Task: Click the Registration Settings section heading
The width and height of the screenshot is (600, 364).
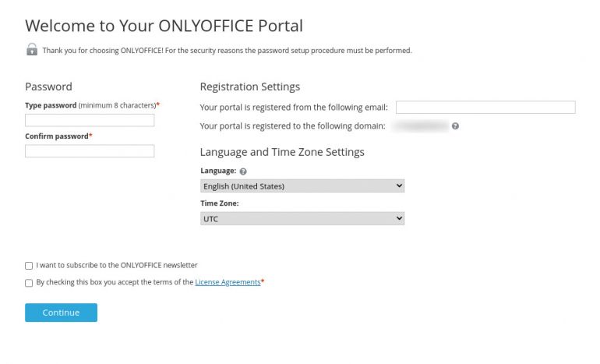Action: click(x=249, y=87)
